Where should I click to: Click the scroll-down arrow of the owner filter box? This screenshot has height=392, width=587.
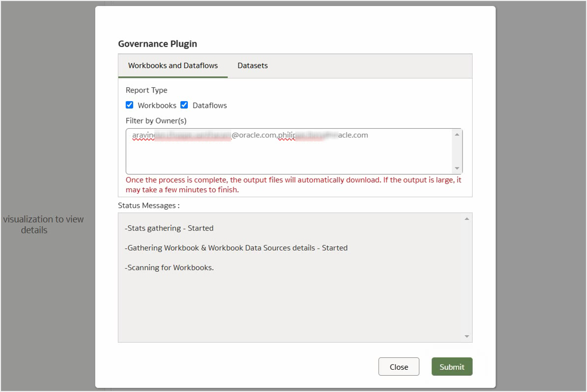point(457,167)
